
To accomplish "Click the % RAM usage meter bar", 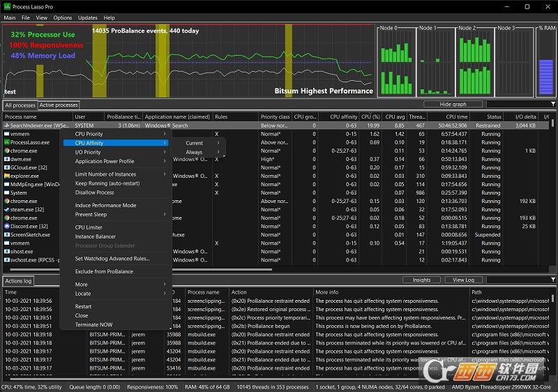I will pyautogui.click(x=545, y=77).
